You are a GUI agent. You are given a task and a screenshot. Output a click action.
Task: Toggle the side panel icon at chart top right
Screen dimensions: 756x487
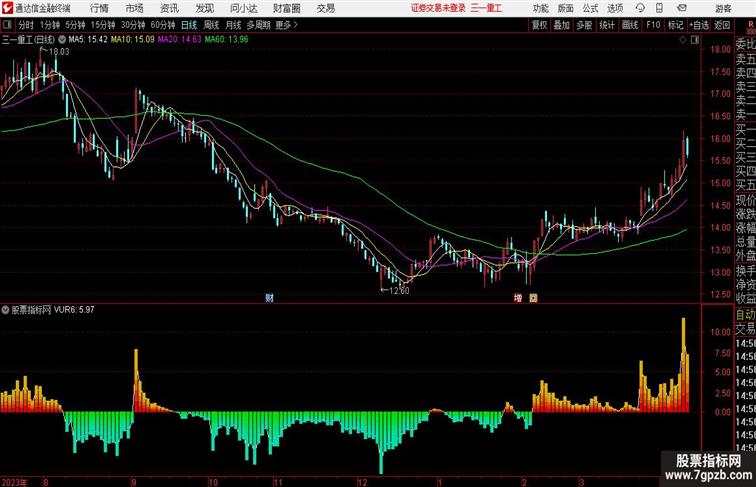pos(695,40)
